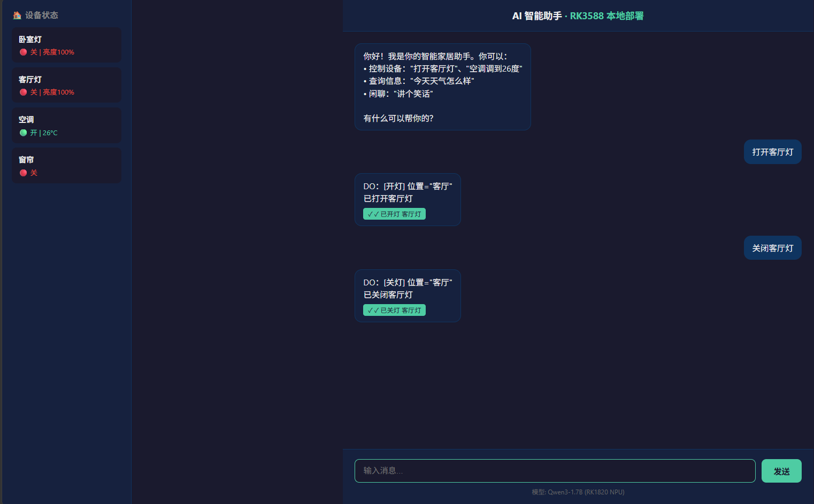Viewport: 814px width, 504px height.
Task: Click the 查询信息 example line
Action: pyautogui.click(x=419, y=81)
